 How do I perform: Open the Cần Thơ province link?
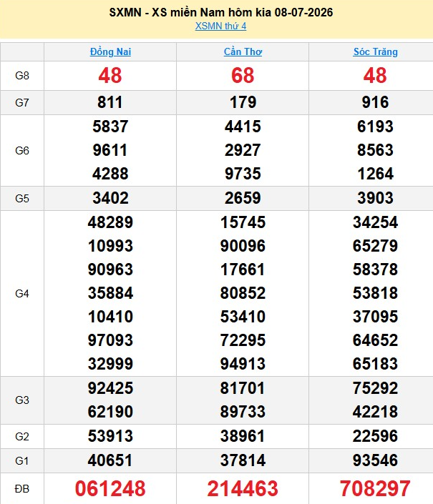[x=243, y=51]
